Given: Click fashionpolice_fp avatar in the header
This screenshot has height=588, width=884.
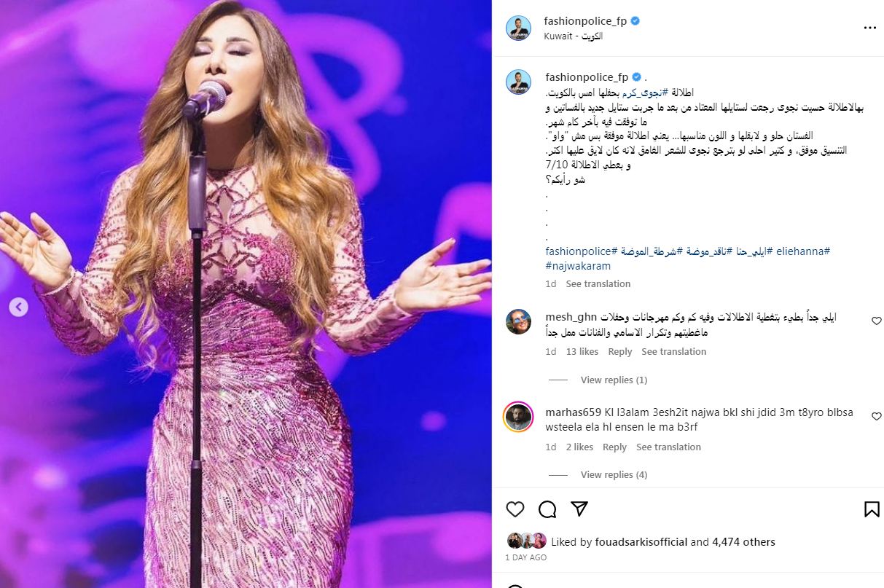Looking at the screenshot, I should [518, 28].
